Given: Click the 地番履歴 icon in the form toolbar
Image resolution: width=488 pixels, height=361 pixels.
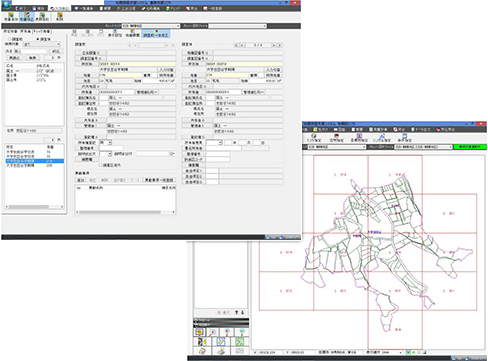Looking at the screenshot, I should (132, 33).
